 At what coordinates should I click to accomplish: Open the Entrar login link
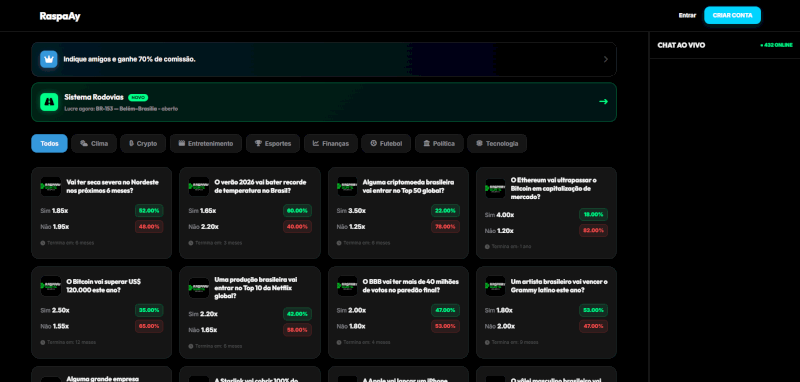[x=687, y=15]
